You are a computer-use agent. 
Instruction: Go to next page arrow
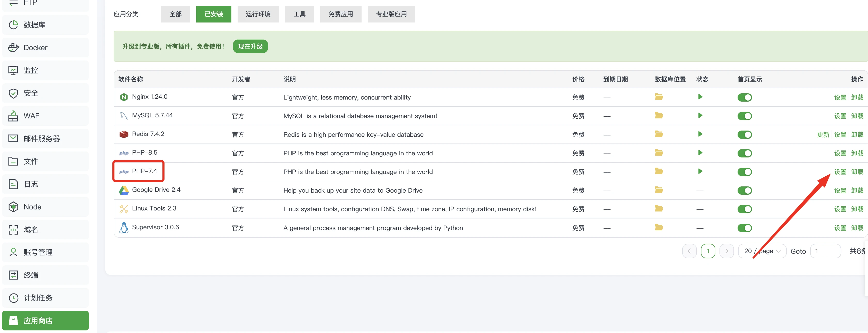(x=726, y=251)
